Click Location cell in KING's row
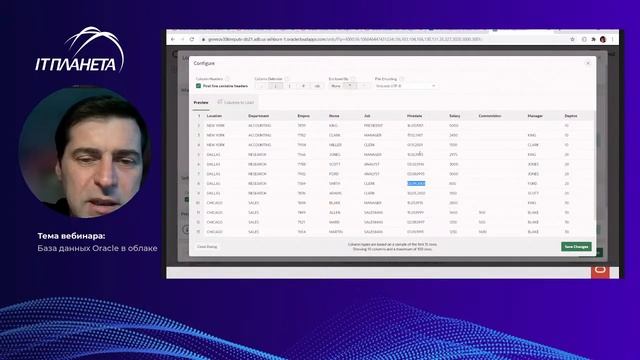The image size is (640, 360). click(216, 125)
